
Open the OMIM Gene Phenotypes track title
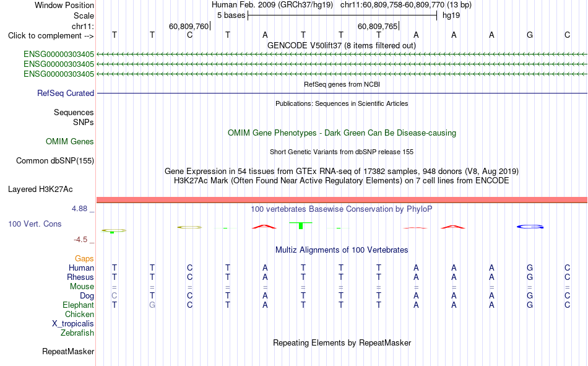[x=342, y=133]
